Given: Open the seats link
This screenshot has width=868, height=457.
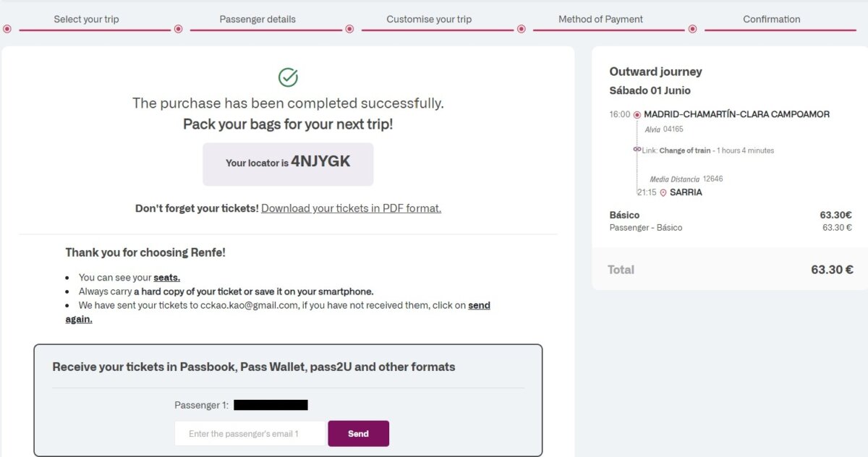Looking at the screenshot, I should [166, 278].
